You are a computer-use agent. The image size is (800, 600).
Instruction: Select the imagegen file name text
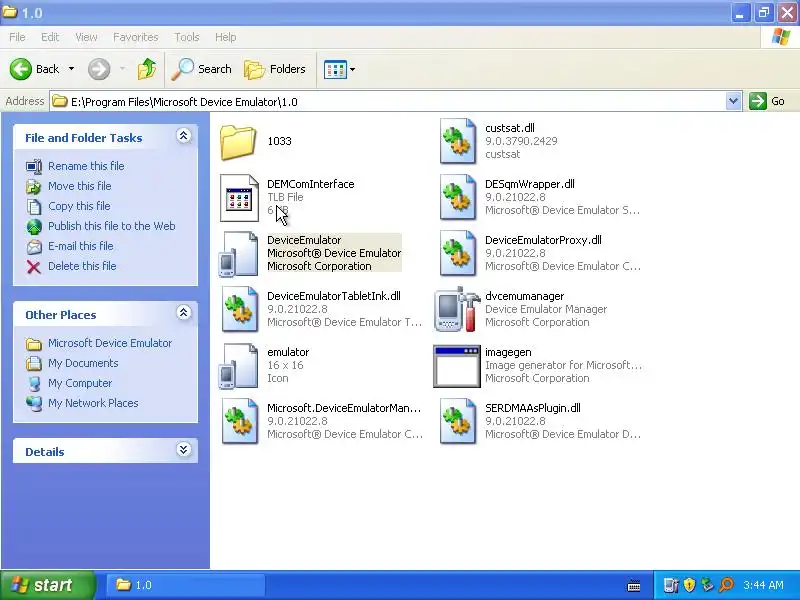coord(508,352)
